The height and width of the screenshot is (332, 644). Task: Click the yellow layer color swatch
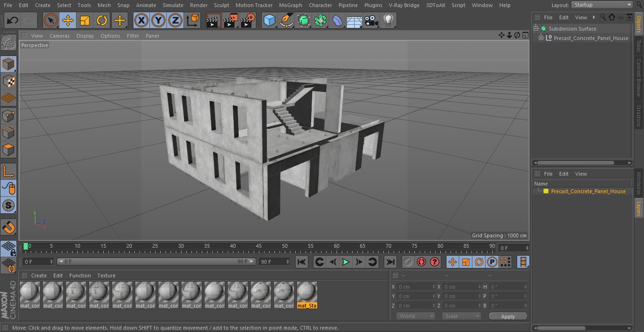(x=546, y=191)
